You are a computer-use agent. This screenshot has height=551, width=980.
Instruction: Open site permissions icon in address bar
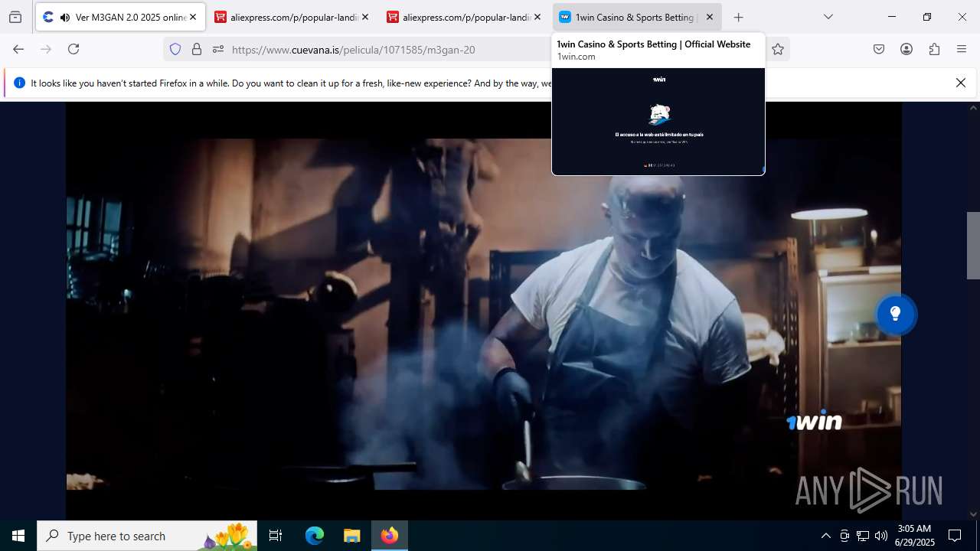tap(218, 49)
